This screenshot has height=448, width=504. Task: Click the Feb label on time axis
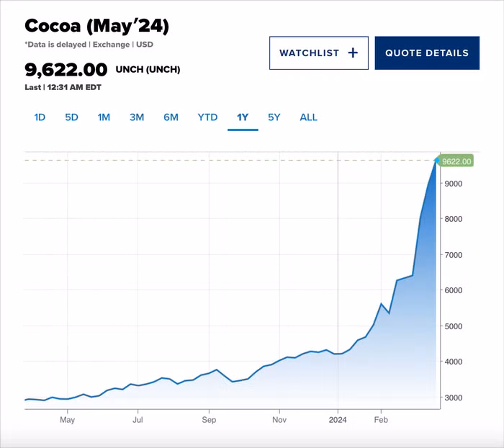coord(381,419)
